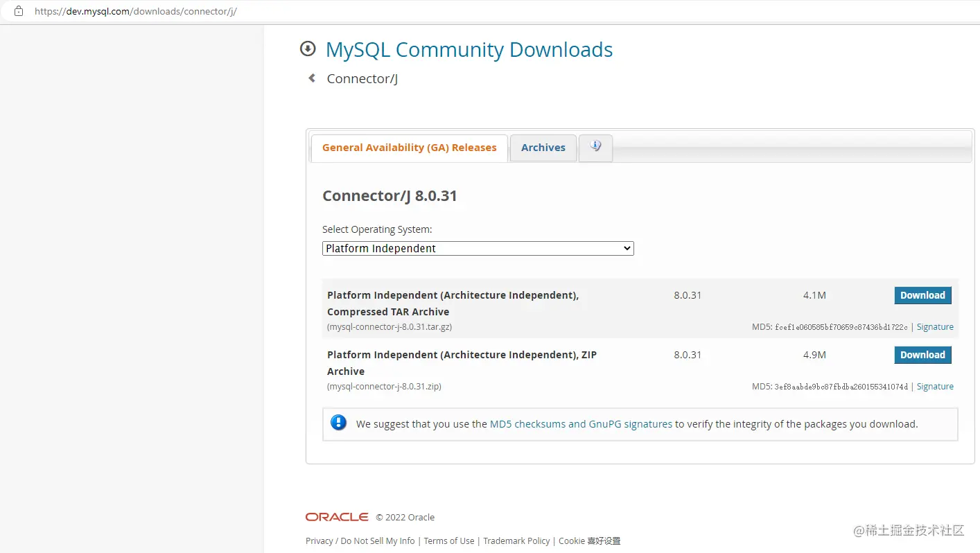The width and height of the screenshot is (980, 553).
Task: Click the 4.9M file size value
Action: 814,355
